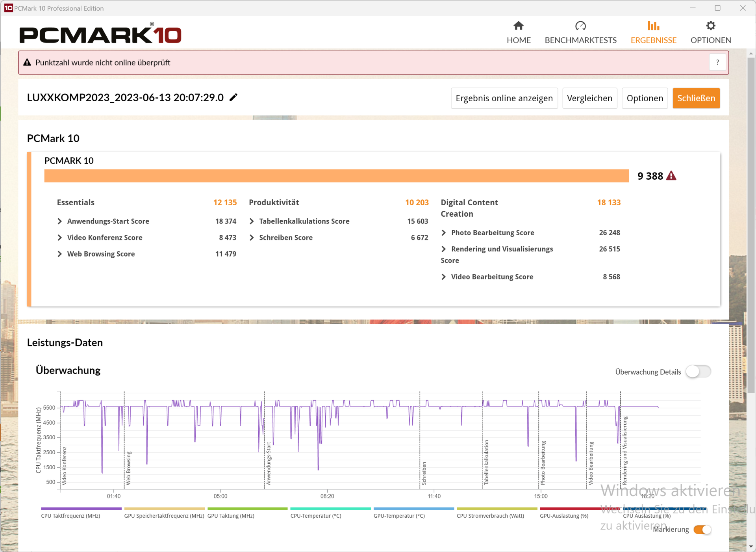The height and width of the screenshot is (552, 756).
Task: Click the Schreiben marker in chart
Action: tap(424, 473)
